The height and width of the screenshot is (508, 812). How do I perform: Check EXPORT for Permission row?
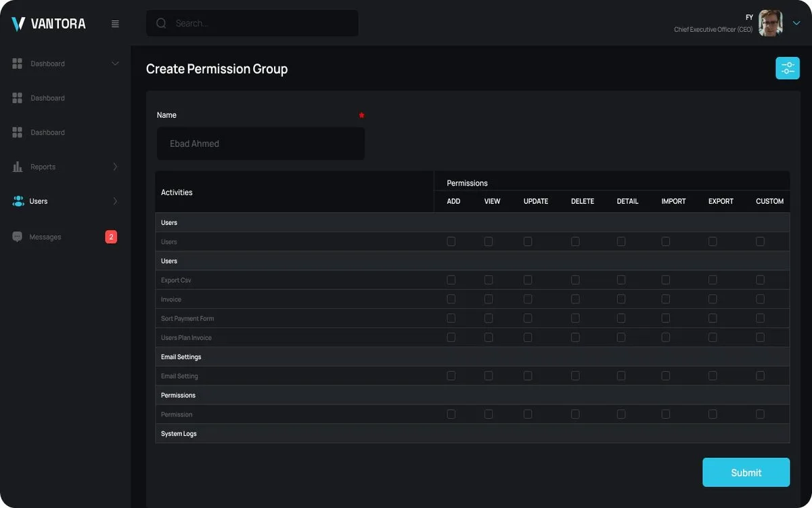pyautogui.click(x=713, y=414)
